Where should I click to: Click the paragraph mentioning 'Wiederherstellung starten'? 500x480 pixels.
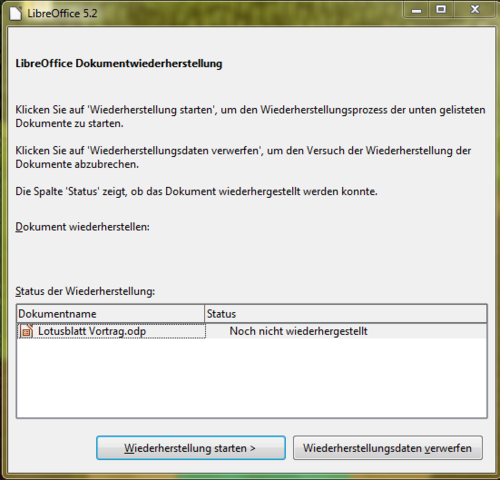250,116
